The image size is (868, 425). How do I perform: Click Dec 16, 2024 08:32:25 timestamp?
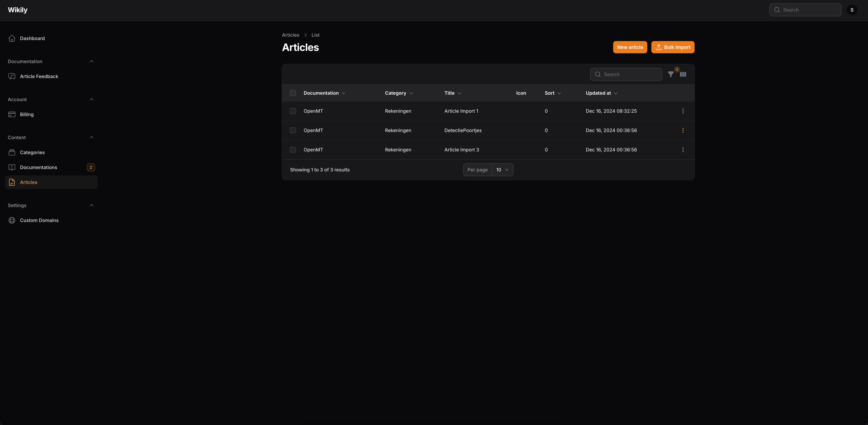coord(611,111)
